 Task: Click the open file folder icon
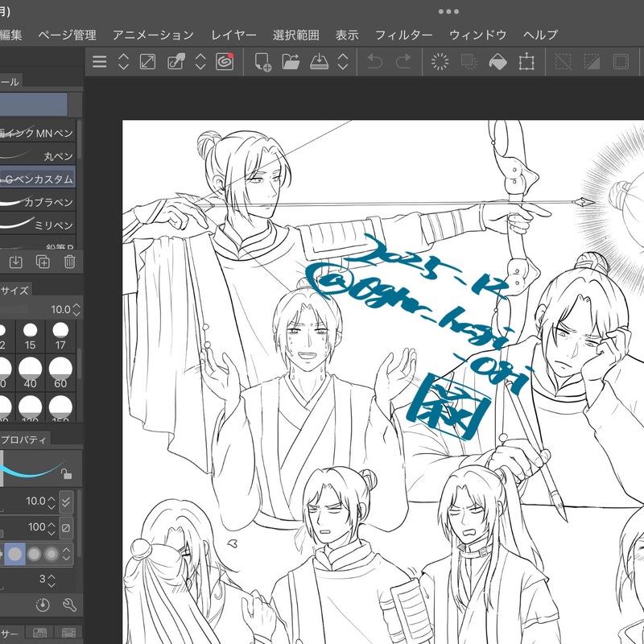pos(291,61)
